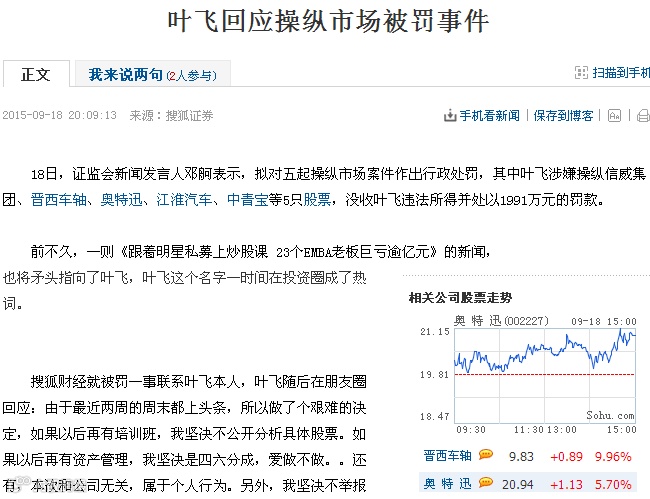Open the 股票 link in article
The image size is (650, 499).
click(317, 200)
